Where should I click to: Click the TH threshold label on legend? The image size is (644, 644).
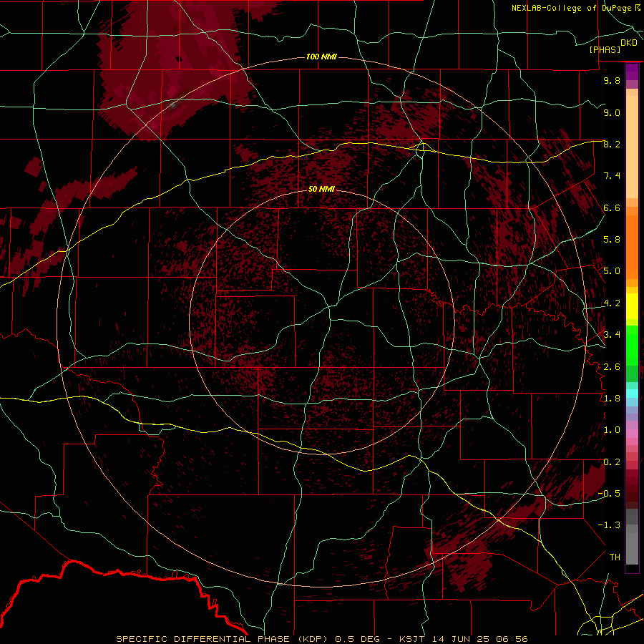[615, 557]
